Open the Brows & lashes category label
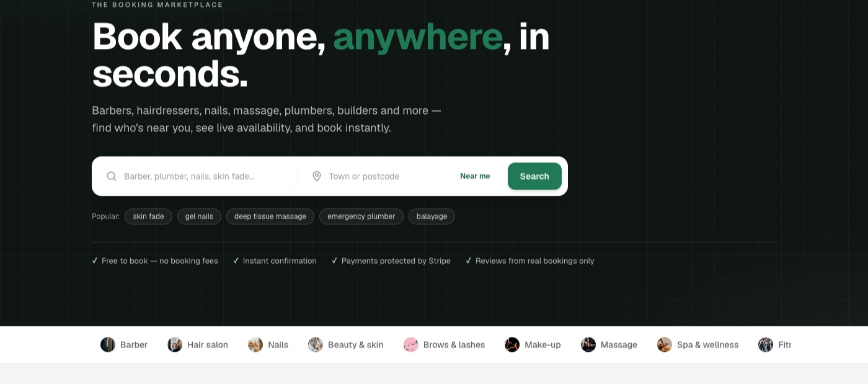868x384 pixels. [454, 345]
